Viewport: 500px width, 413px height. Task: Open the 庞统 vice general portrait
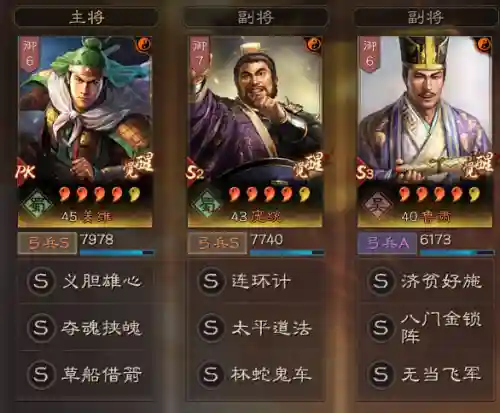(x=255, y=132)
